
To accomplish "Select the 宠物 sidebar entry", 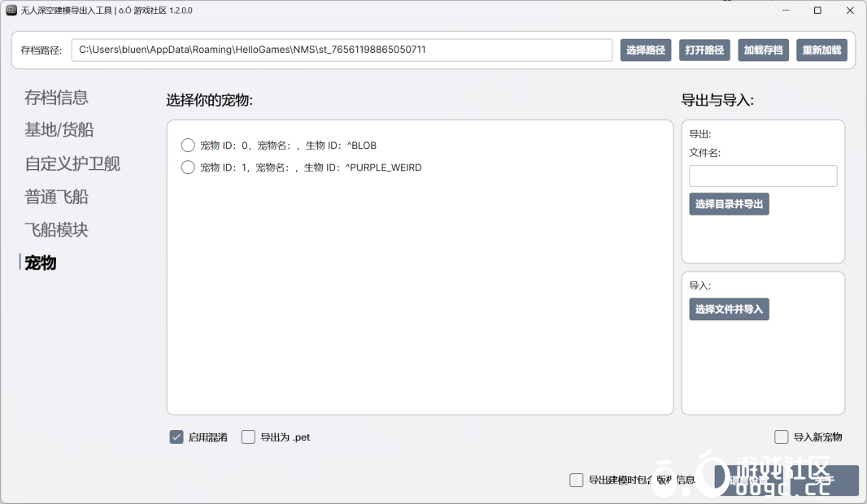I will coord(41,263).
